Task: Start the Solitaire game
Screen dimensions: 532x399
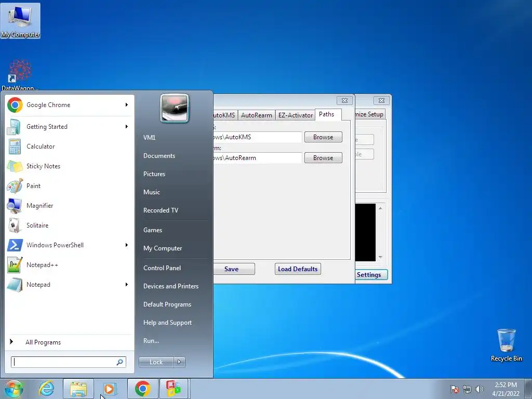Action: click(69, 225)
